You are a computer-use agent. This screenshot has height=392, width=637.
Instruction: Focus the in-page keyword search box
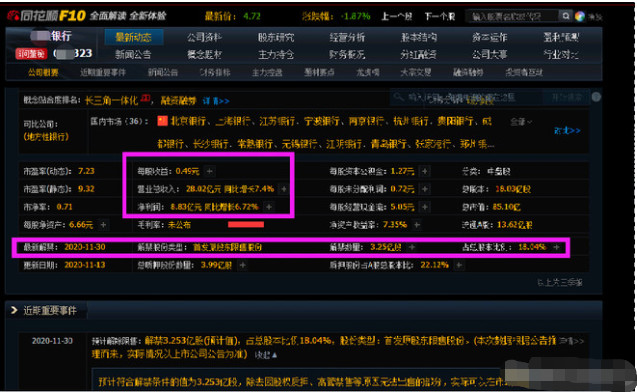466,97
